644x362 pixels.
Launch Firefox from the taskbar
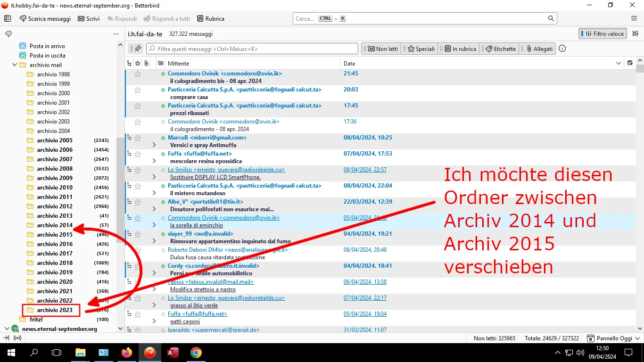[127, 353]
